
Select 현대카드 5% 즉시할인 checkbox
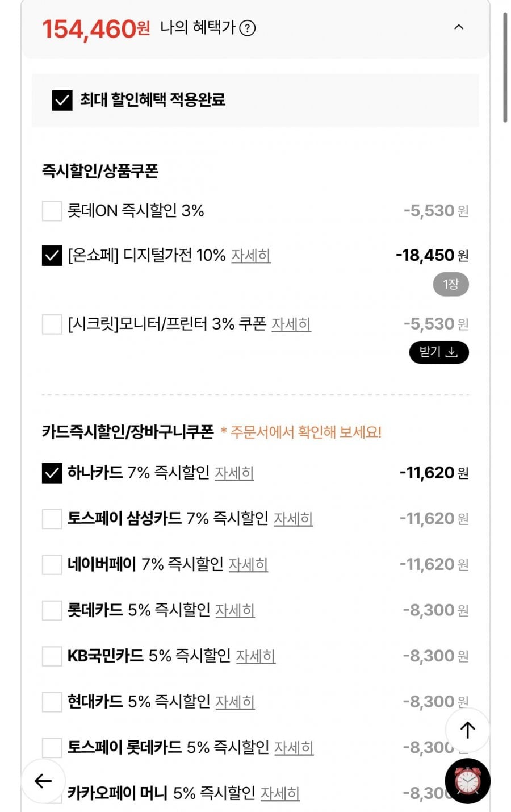52,702
